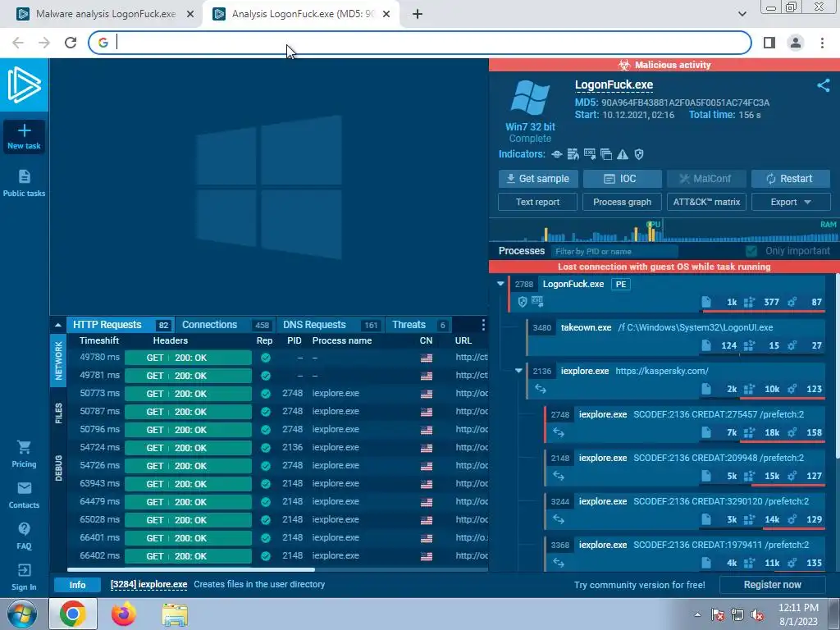Screen dimensions: 840x630
Task: Open the Contacts page
Action: pos(24,495)
